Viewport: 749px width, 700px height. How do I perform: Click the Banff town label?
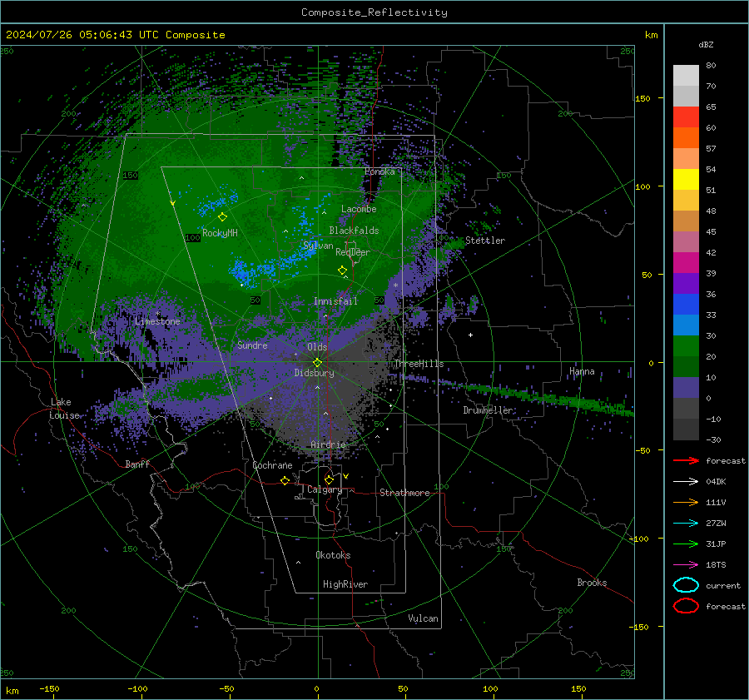137,464
